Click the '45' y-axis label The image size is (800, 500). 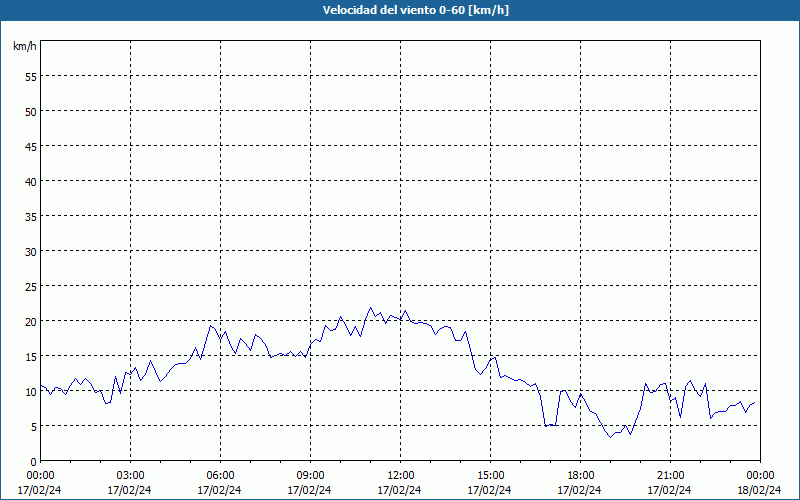coord(31,146)
